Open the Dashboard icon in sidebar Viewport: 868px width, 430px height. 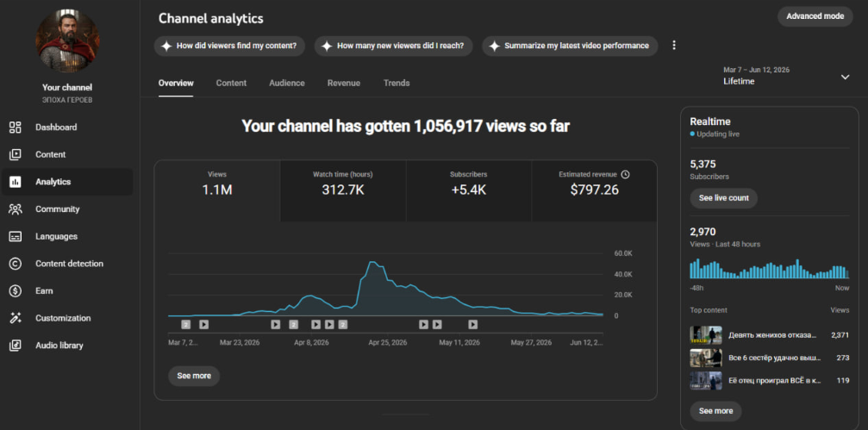(15, 128)
